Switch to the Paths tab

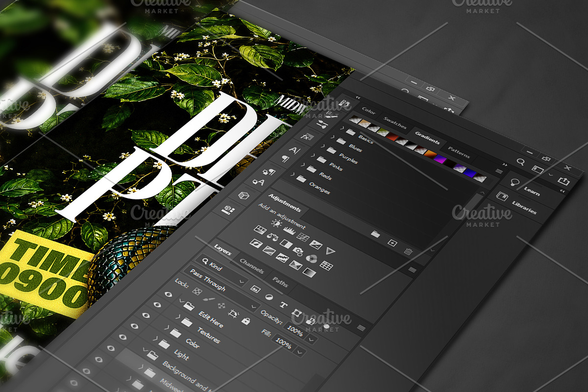280,282
